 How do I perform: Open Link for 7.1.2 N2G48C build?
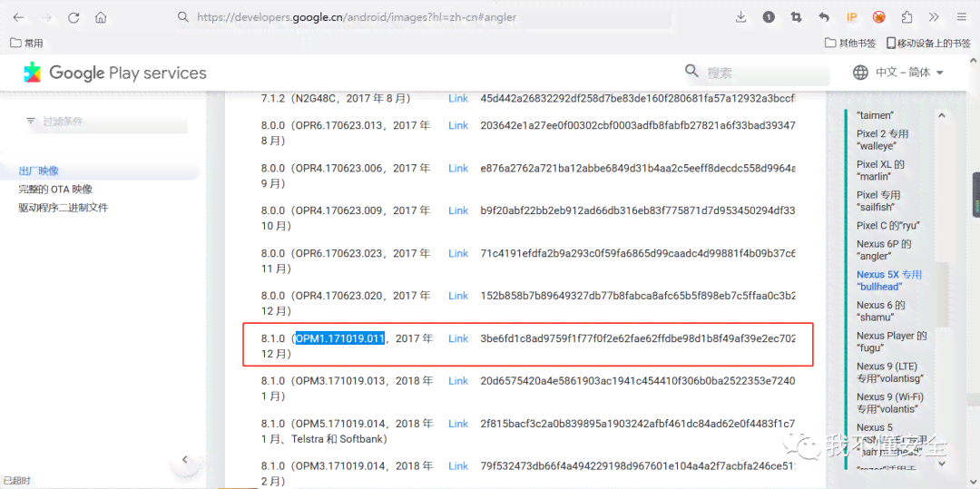click(458, 99)
